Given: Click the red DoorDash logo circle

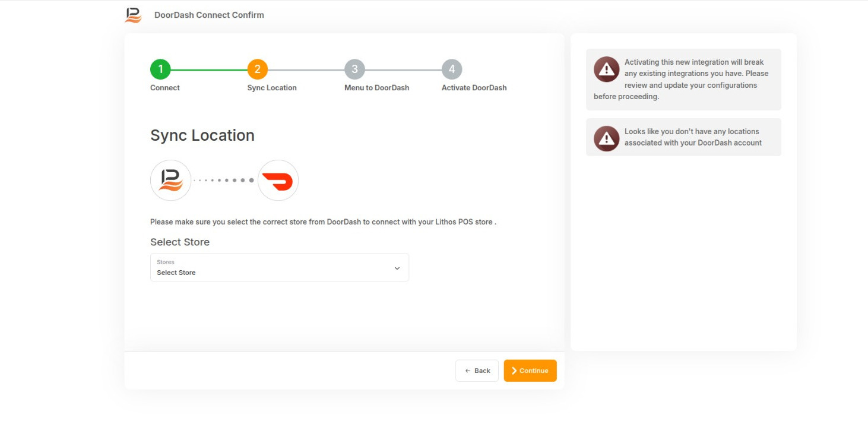Looking at the screenshot, I should (x=278, y=180).
